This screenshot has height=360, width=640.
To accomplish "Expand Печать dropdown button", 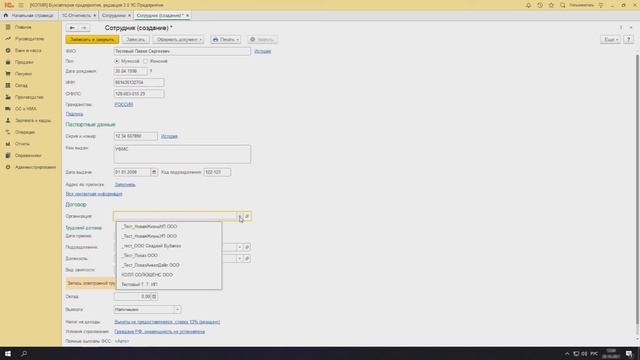I will coord(226,40).
